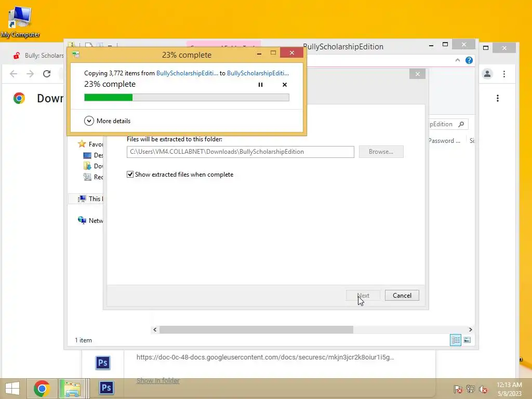Screen dimensions: 532x399
Task: Click Next in the extract wizard
Action: point(363,296)
